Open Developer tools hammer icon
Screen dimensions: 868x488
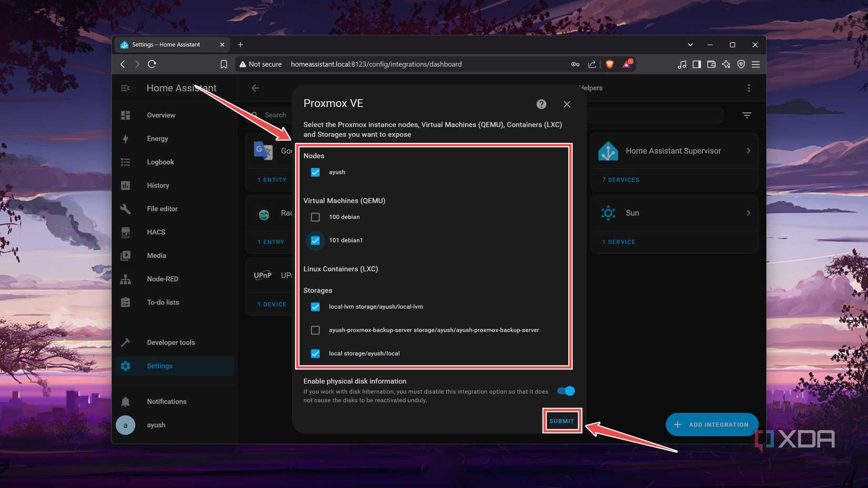click(125, 342)
